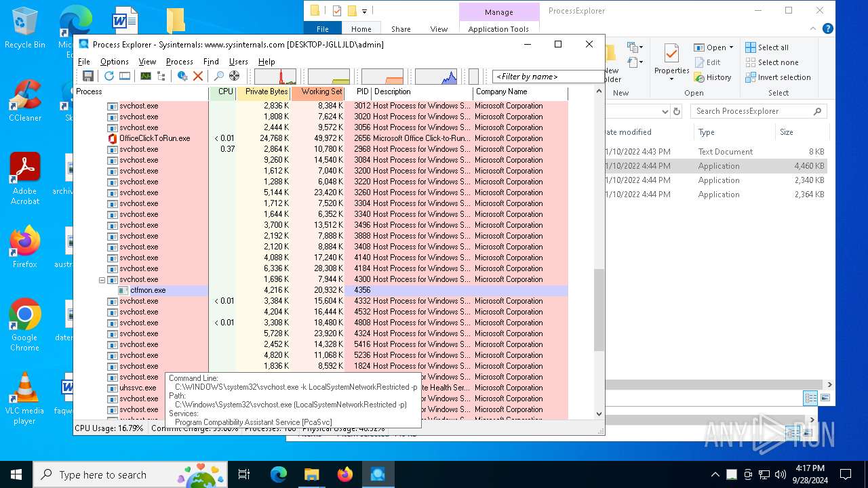Collapse the svchost.exe parent of ctfmon.exe

[x=102, y=279]
